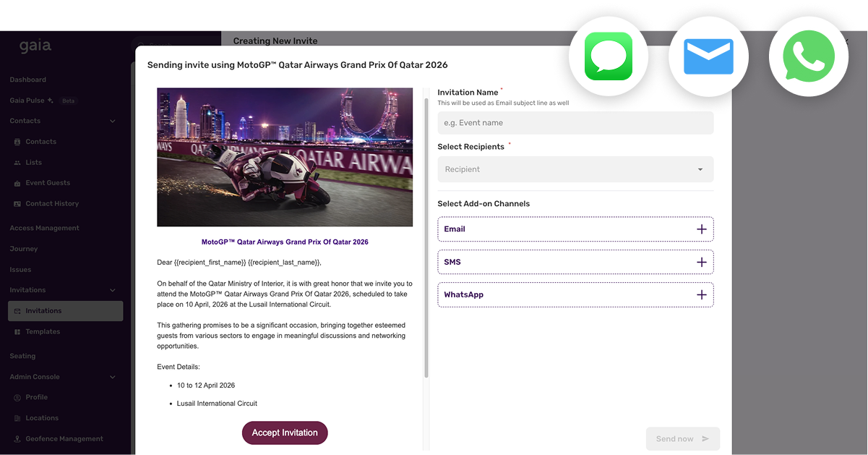Click the Profile icon under Admin Console
868x455 pixels.
(x=17, y=397)
